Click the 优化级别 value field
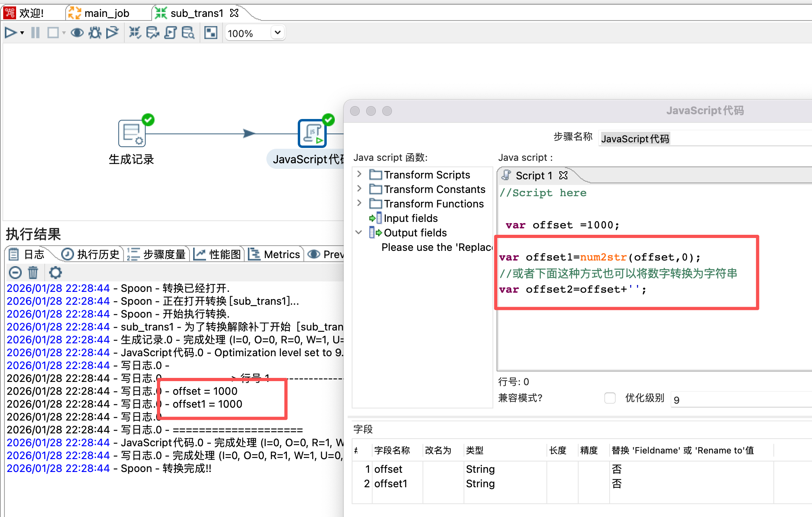This screenshot has width=812, height=517. tap(740, 400)
